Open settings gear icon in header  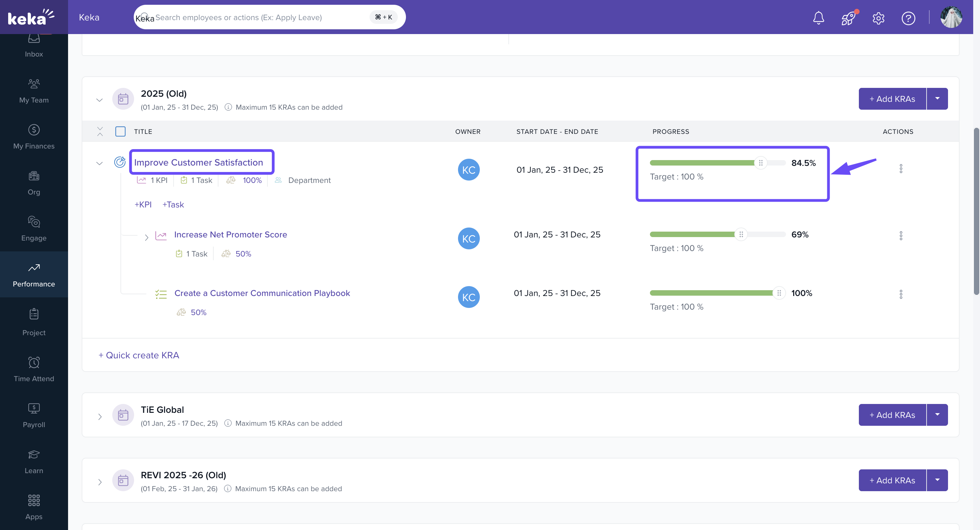click(878, 18)
